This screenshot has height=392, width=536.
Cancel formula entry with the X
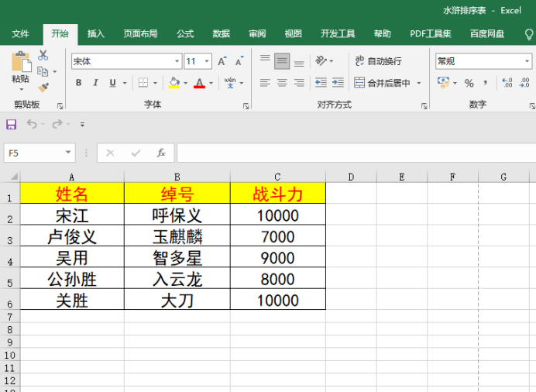[110, 153]
